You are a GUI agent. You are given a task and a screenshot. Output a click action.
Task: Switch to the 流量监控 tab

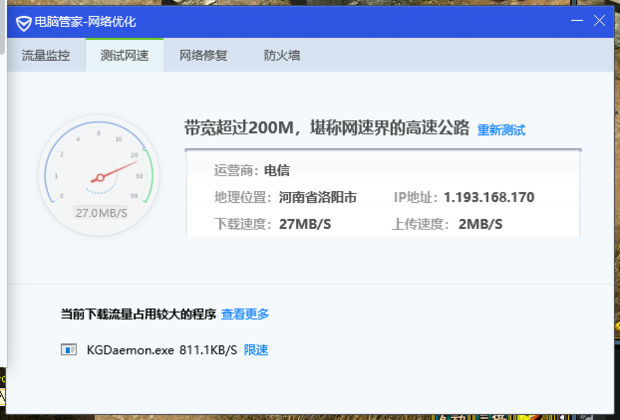[46, 55]
